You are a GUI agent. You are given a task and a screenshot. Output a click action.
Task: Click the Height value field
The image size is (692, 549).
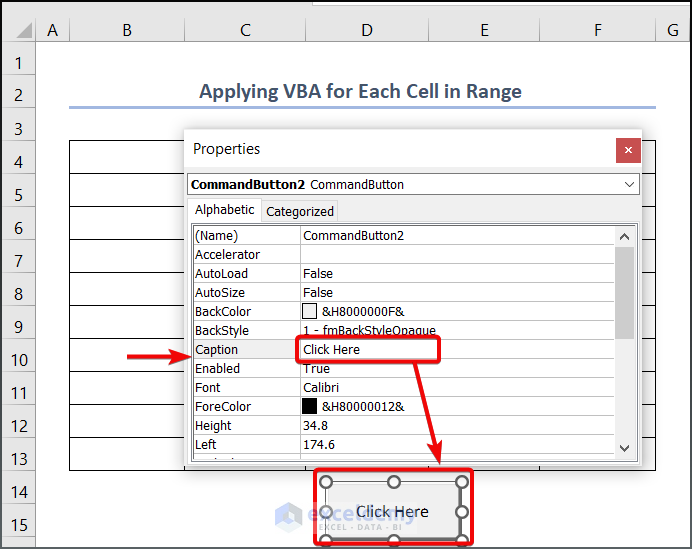click(455, 426)
